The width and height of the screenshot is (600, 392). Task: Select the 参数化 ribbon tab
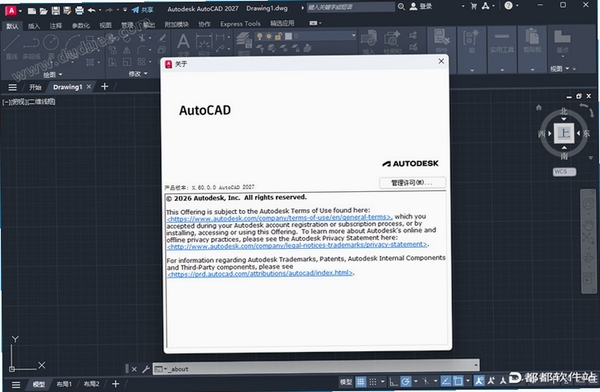coord(81,26)
